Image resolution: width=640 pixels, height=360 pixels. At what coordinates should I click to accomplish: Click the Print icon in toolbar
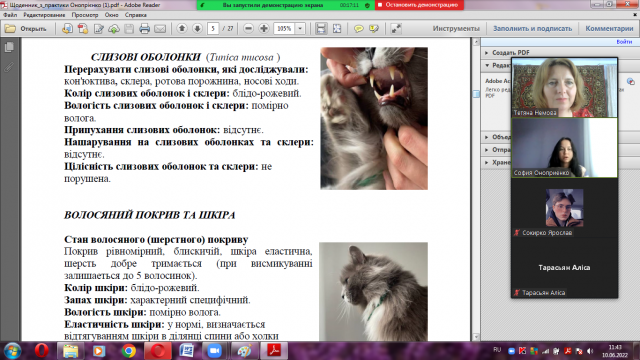pyautogui.click(x=144, y=29)
